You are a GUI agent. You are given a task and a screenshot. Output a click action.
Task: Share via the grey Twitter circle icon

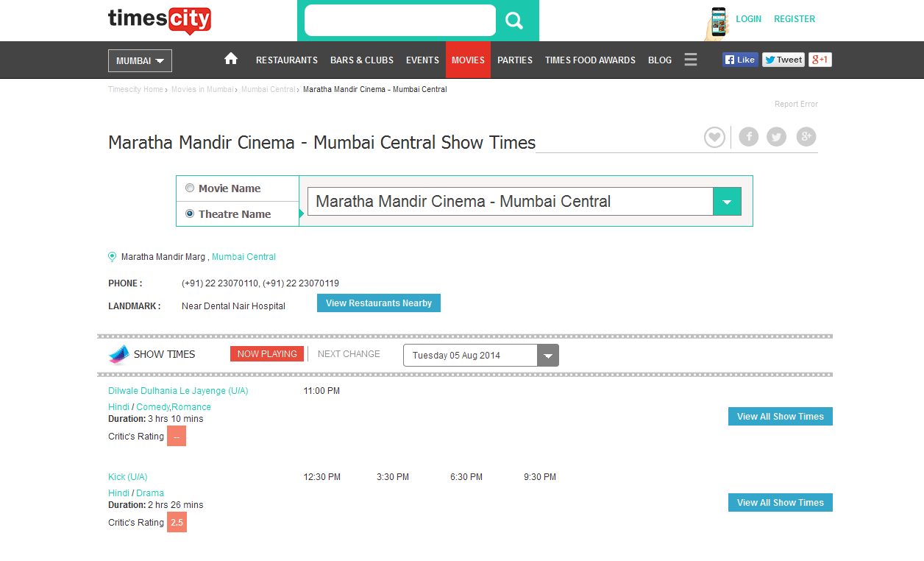[x=777, y=137]
